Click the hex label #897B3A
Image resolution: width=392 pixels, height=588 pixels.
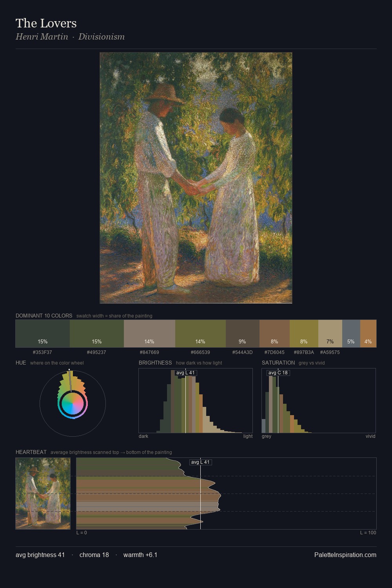pyautogui.click(x=304, y=352)
